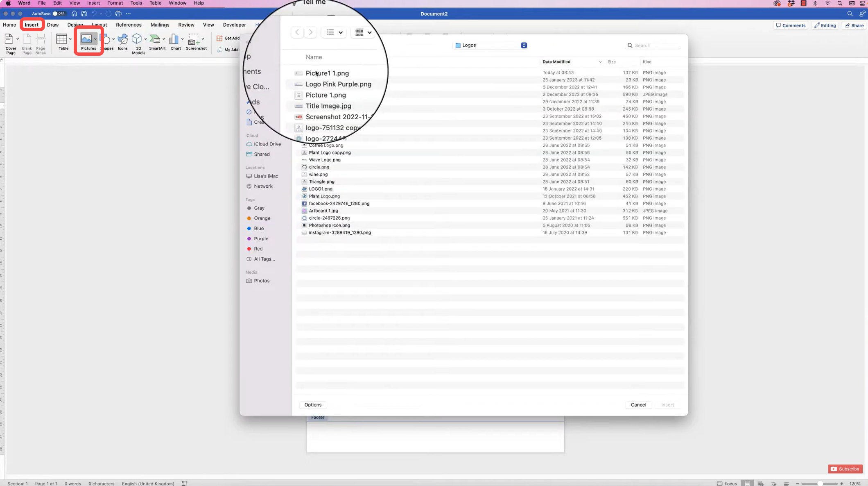Click the Home icon in the title bar
This screenshot has width=868, height=486.
tap(74, 14)
